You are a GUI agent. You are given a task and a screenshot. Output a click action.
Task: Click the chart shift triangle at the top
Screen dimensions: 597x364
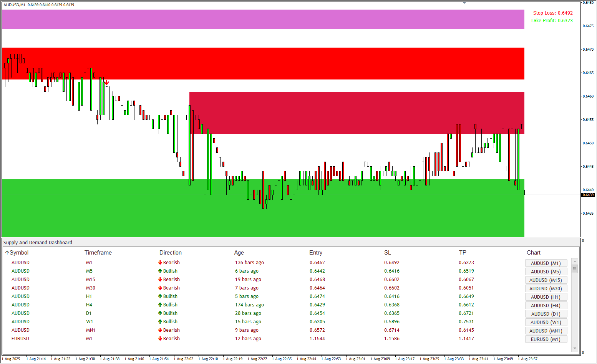coord(464,3)
